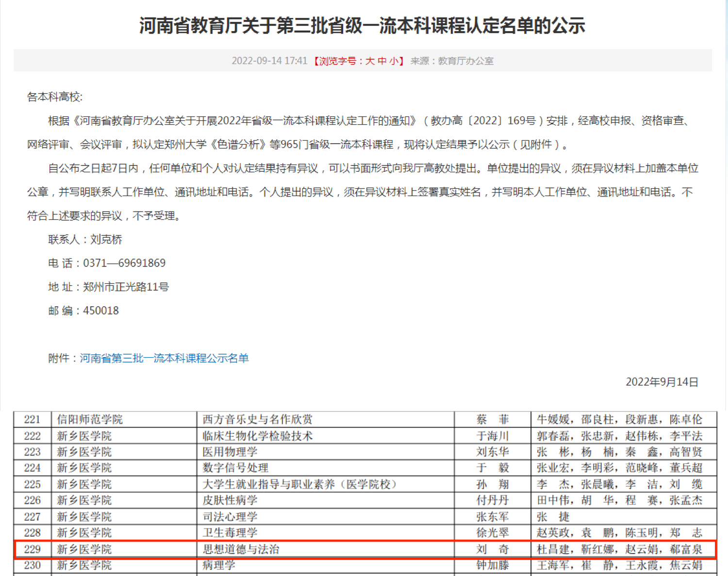Set the browsing font size to 大
Screen dimensions: 728x576
coord(370,61)
